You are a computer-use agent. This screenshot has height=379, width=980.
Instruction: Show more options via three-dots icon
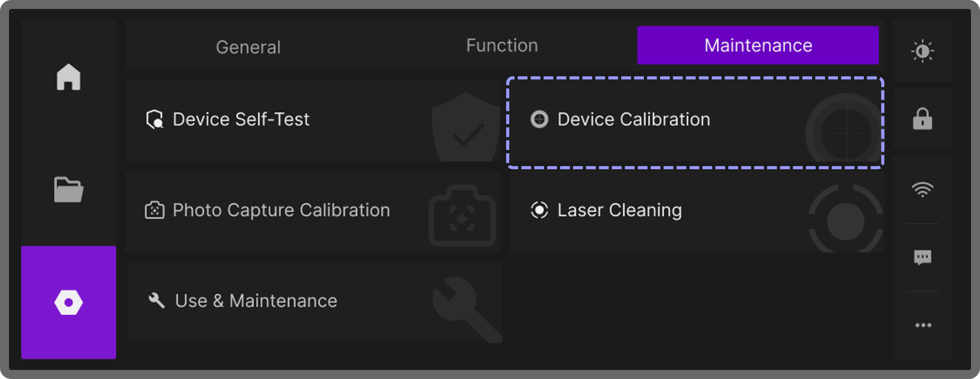[923, 325]
